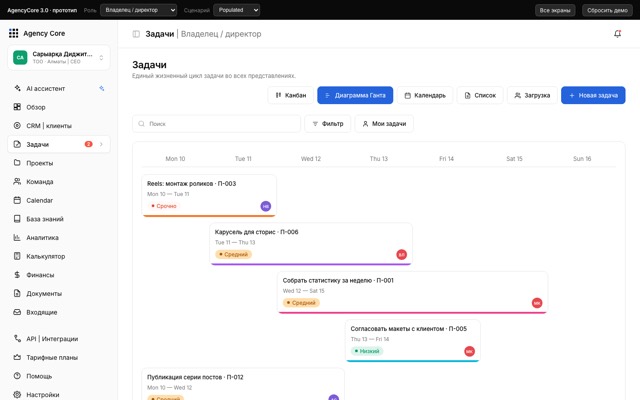Viewport: 640px width, 400px height.
Task: Click Сбросить демо button
Action: click(x=607, y=10)
